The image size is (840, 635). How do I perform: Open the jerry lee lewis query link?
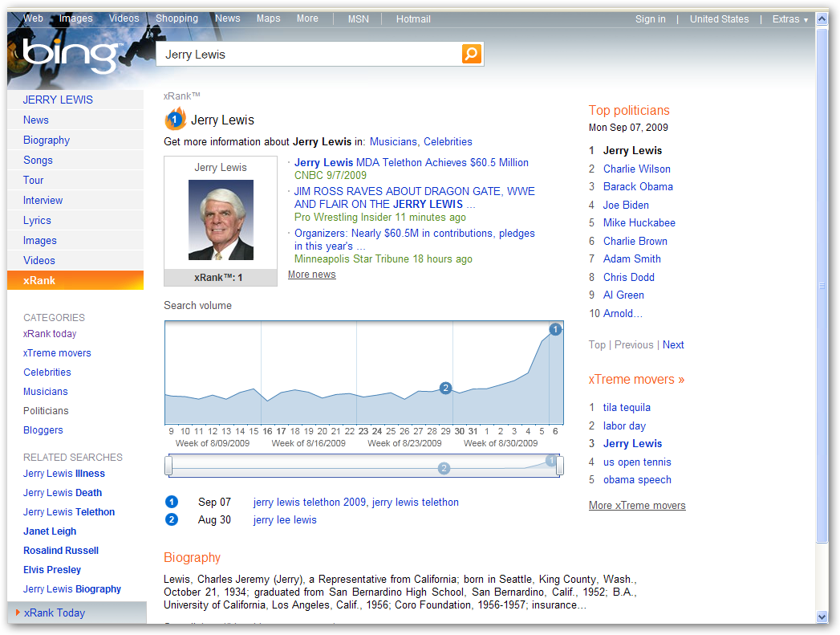(285, 519)
